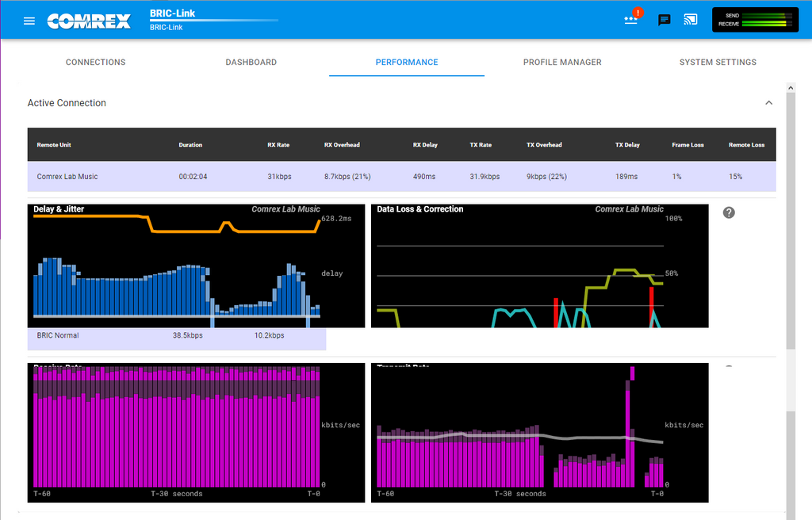Switch to the Connections tab
The width and height of the screenshot is (812, 520).
pos(96,62)
